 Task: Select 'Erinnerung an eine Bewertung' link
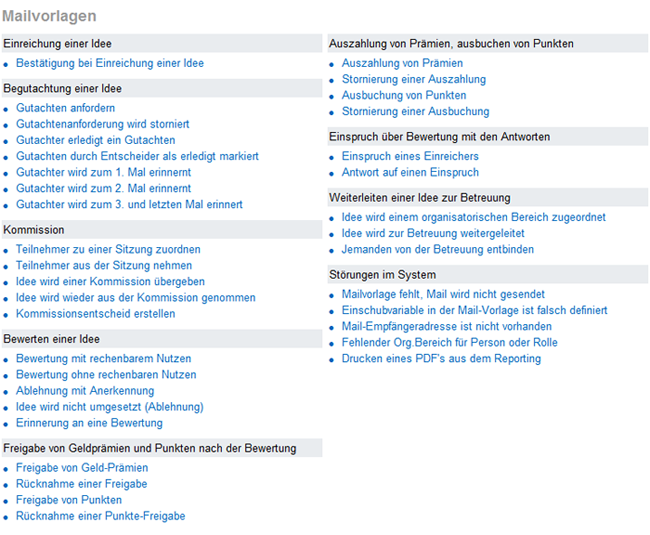pos(89,423)
